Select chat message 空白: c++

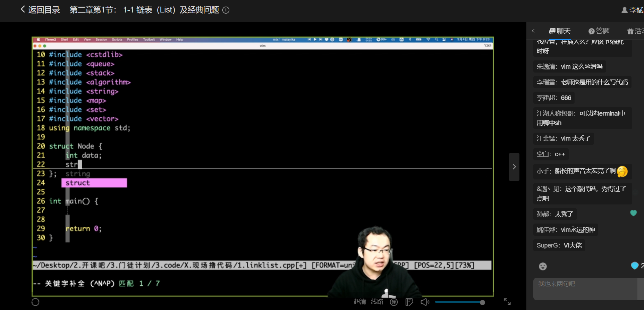pyautogui.click(x=551, y=154)
